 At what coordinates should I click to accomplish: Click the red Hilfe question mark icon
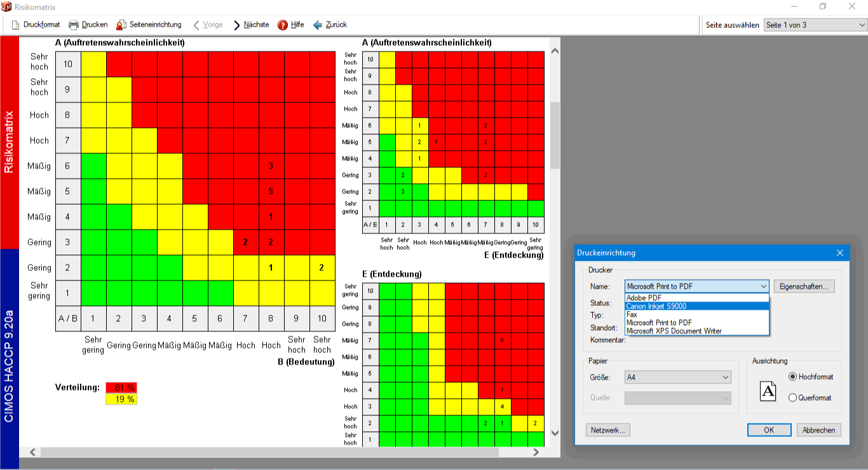(283, 25)
